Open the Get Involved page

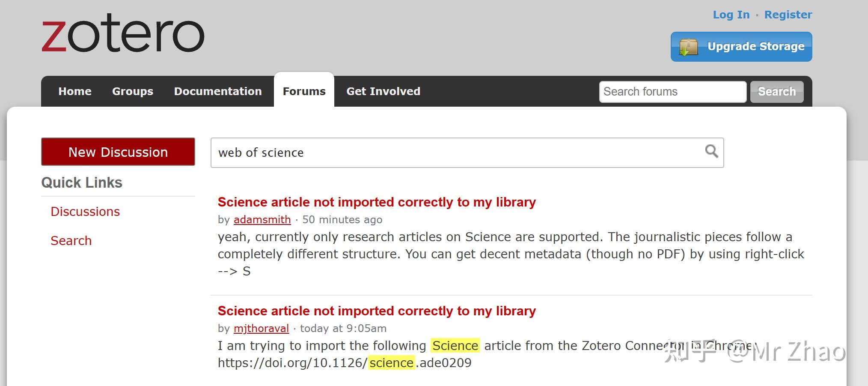pyautogui.click(x=383, y=91)
